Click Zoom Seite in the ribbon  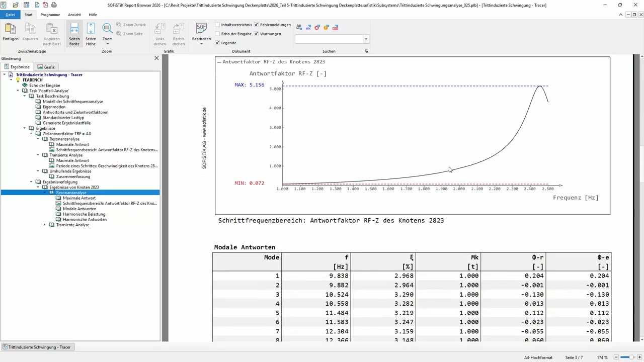point(129,34)
